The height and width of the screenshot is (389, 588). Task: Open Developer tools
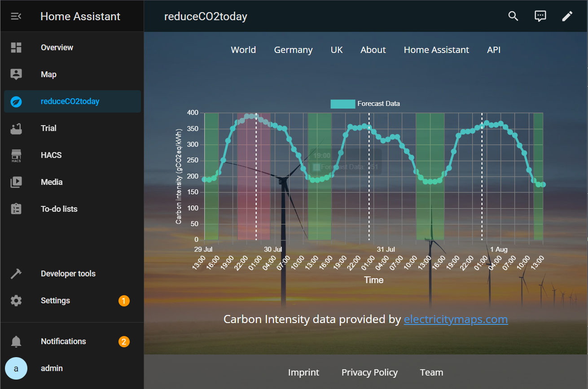pos(72,274)
